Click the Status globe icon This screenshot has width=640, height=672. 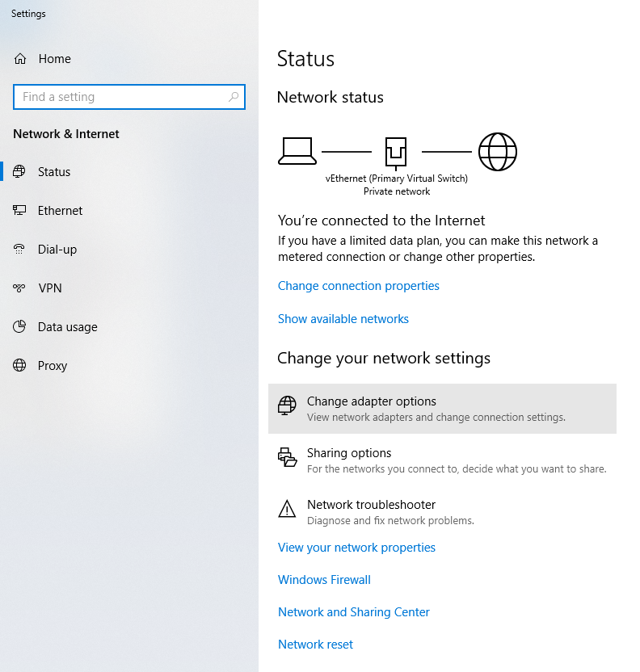(20, 172)
